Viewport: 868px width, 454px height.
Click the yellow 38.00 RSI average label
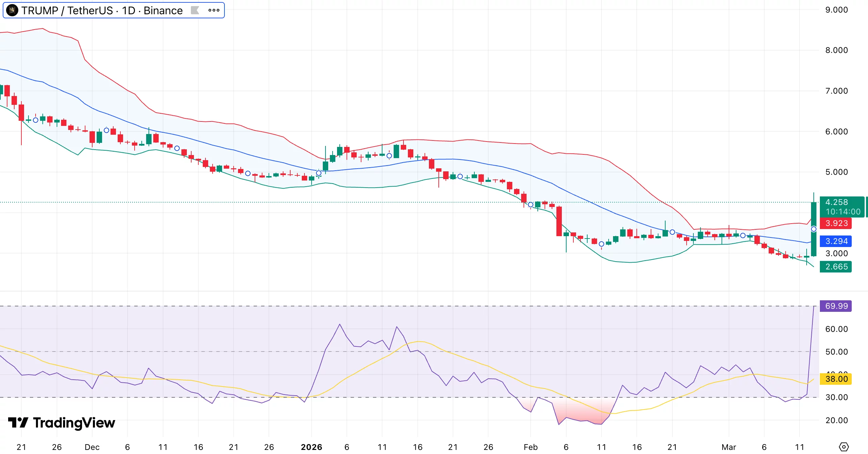pos(836,379)
